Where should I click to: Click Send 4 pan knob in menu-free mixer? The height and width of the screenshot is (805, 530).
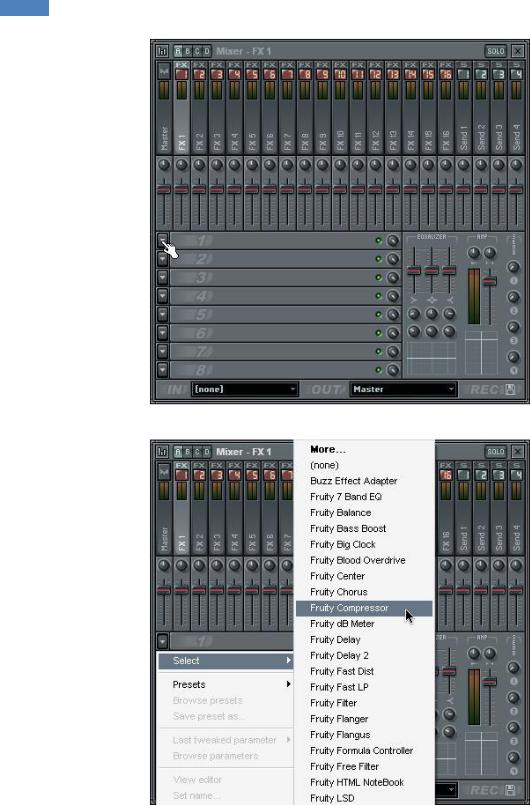pos(516,165)
